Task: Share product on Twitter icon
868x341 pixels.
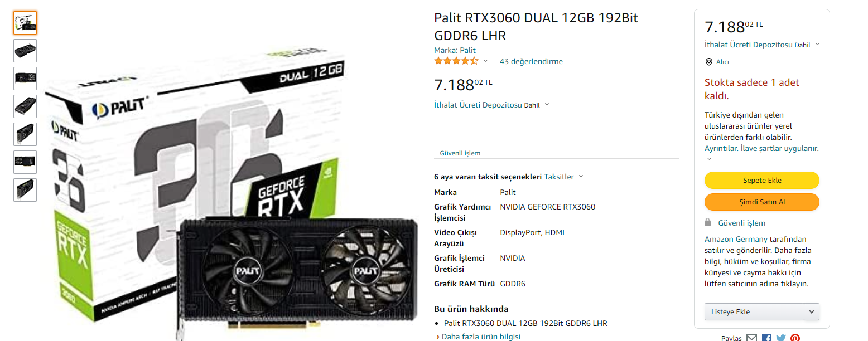Action: (781, 338)
